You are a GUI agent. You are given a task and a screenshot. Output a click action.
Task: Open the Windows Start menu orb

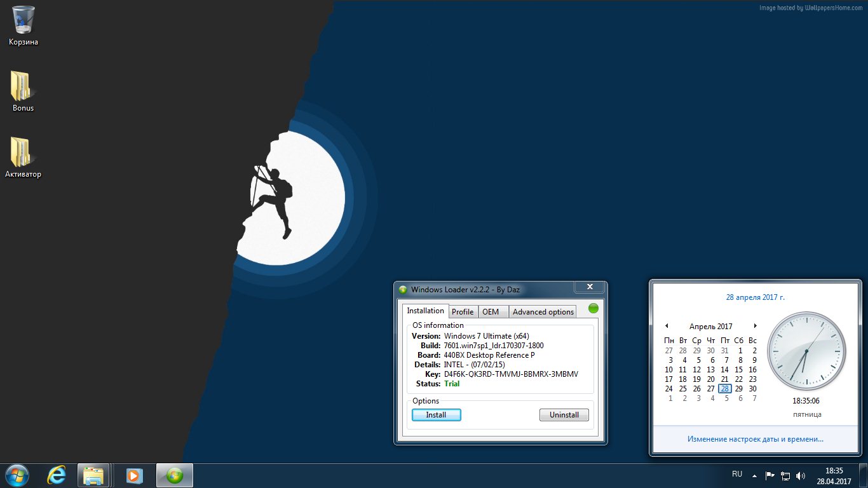16,475
